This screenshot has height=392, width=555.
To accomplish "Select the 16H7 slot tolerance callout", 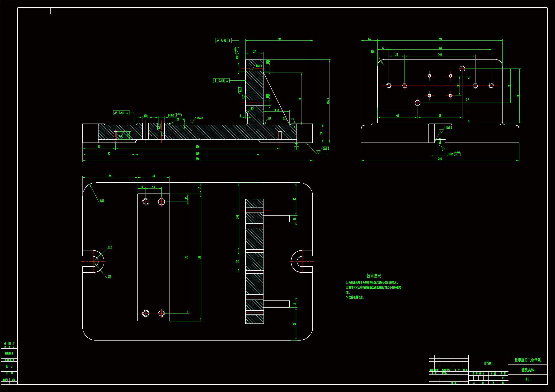I will tap(454, 154).
